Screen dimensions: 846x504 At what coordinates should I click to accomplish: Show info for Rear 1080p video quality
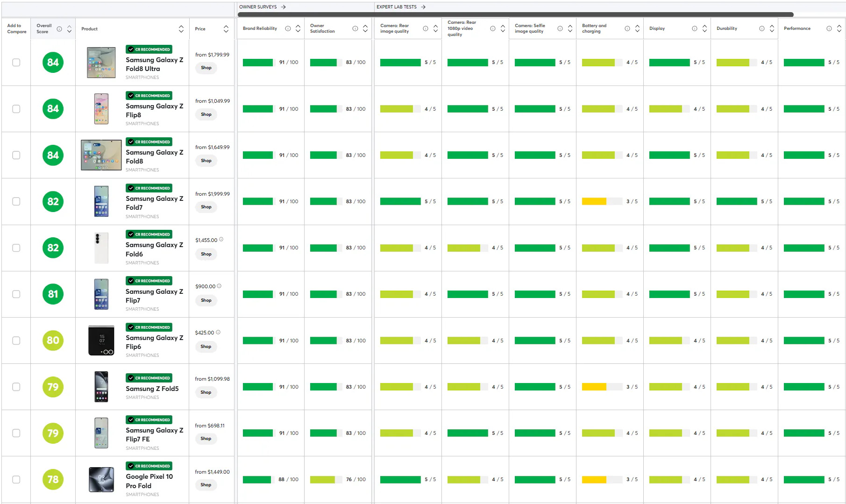coord(493,28)
